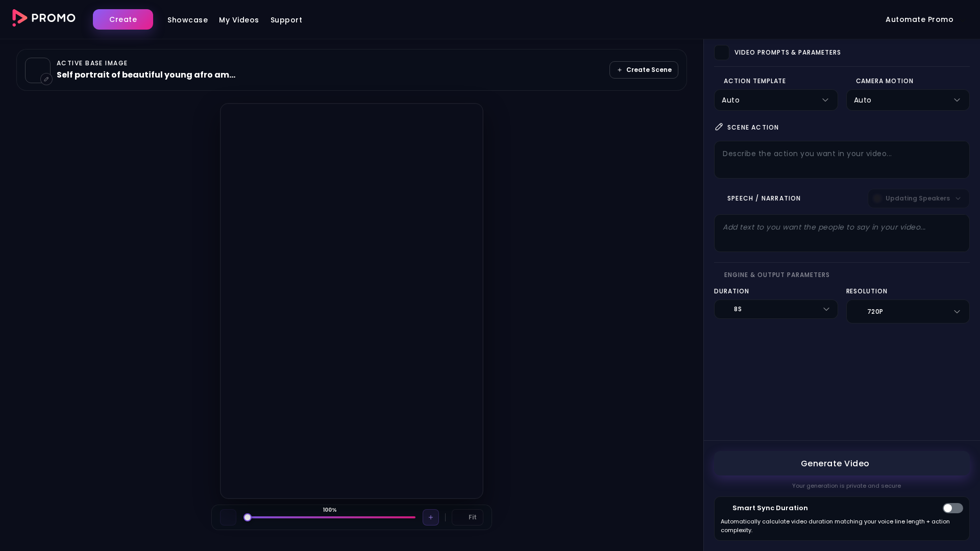Open the Updating Speakers dropdown
Image resolution: width=980 pixels, height=551 pixels.
(x=918, y=198)
